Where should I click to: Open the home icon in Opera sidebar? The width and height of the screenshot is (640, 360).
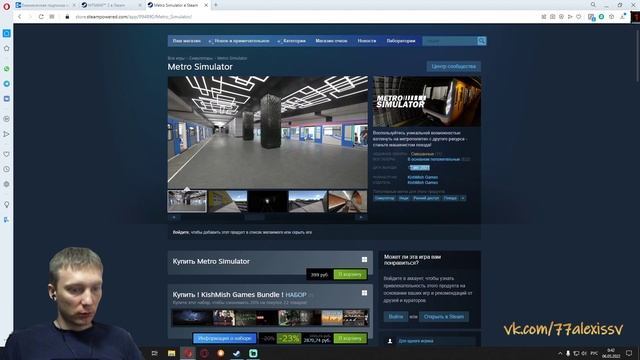click(x=6, y=48)
